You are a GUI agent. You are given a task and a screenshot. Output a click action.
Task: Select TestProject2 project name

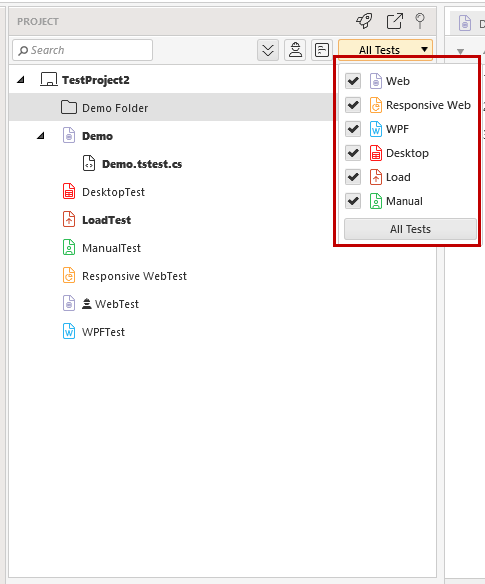tap(96, 80)
